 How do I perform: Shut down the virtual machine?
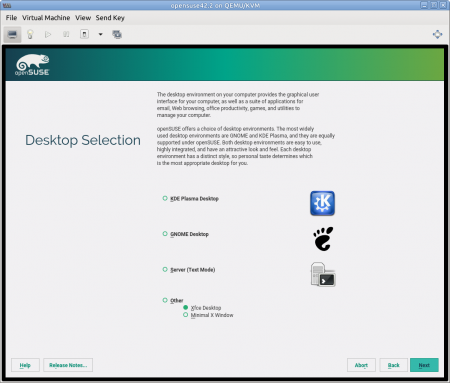tap(84, 34)
